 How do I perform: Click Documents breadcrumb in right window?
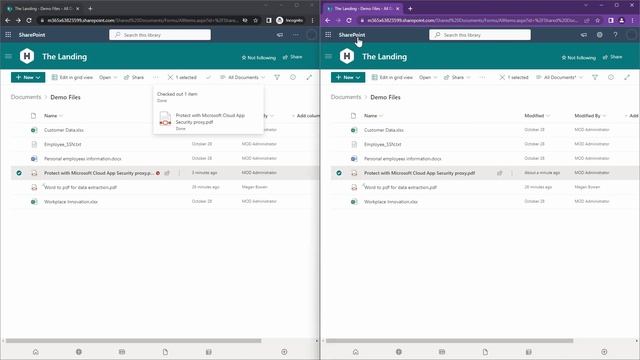(x=346, y=97)
